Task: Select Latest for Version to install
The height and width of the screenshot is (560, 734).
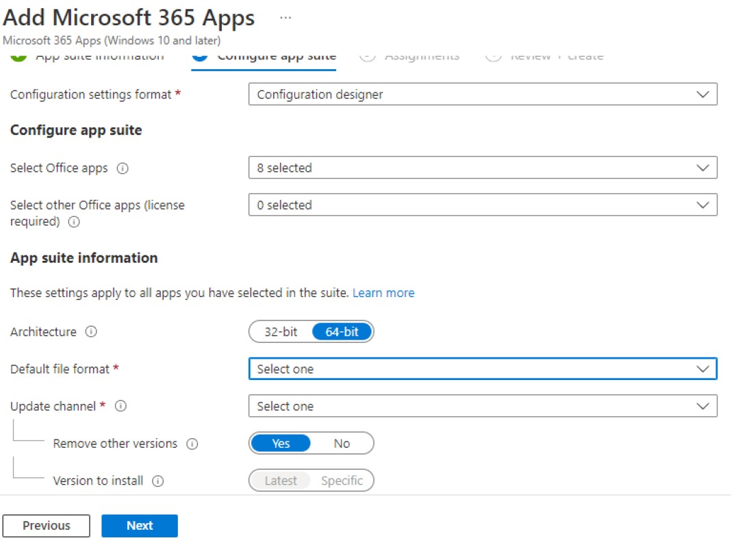Action: pos(281,481)
